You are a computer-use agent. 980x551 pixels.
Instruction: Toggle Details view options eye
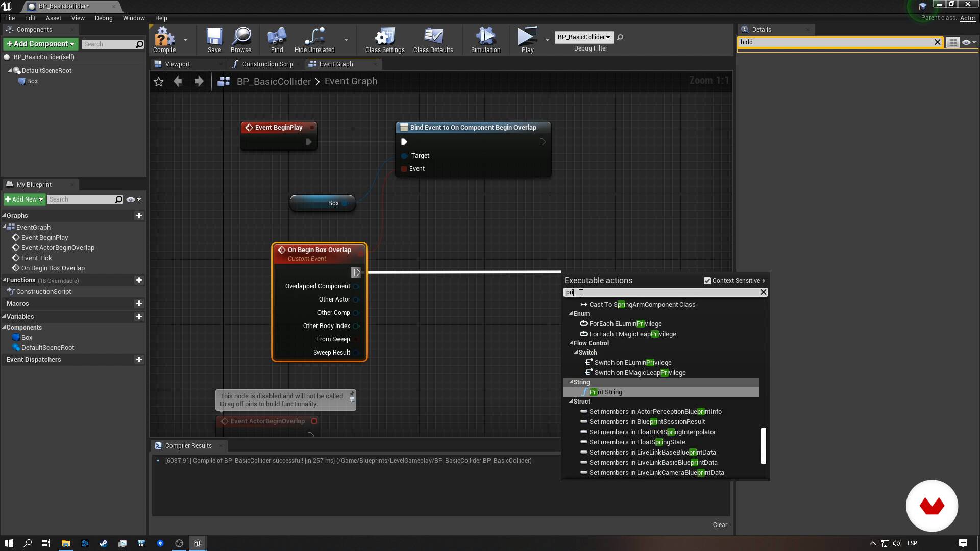(968, 42)
